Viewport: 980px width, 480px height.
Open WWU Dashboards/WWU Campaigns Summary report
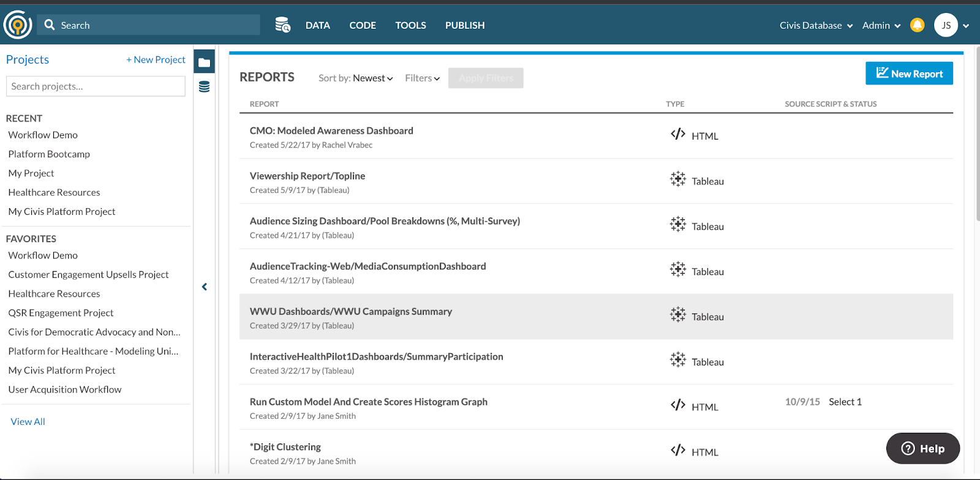351,312
